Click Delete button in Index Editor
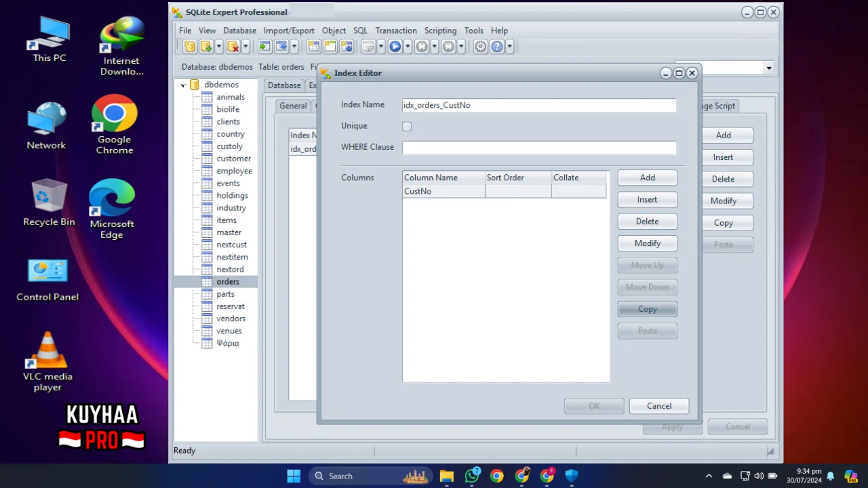 pos(648,222)
